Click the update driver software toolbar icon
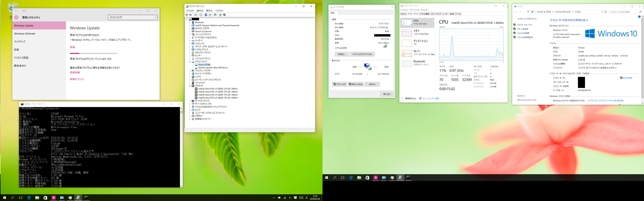644x201 pixels. (x=220, y=15)
